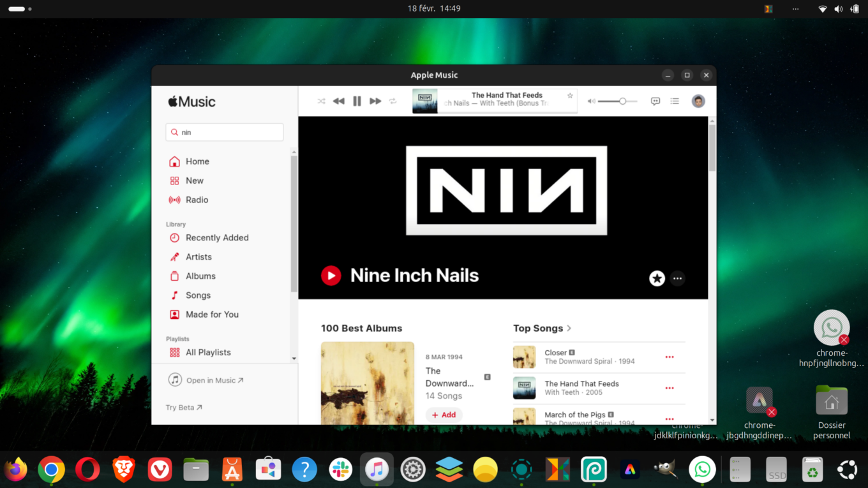
Task: Open Firefox from the dock
Action: tap(17, 470)
